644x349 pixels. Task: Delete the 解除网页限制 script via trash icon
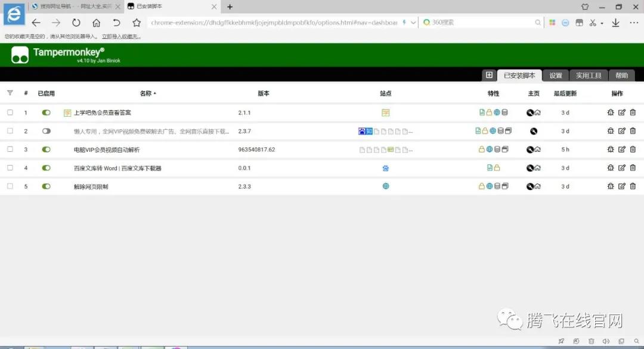633,186
